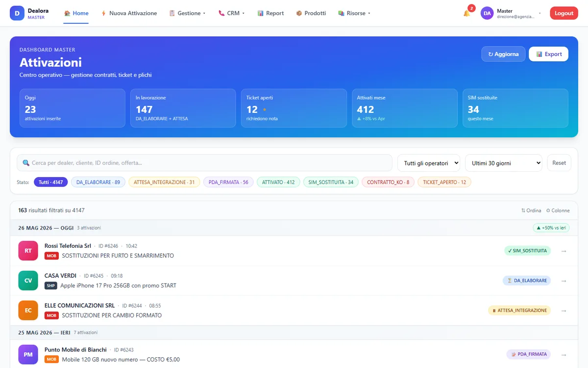This screenshot has height=368, width=588.
Task: Click the Aggiorna button
Action: click(x=503, y=54)
